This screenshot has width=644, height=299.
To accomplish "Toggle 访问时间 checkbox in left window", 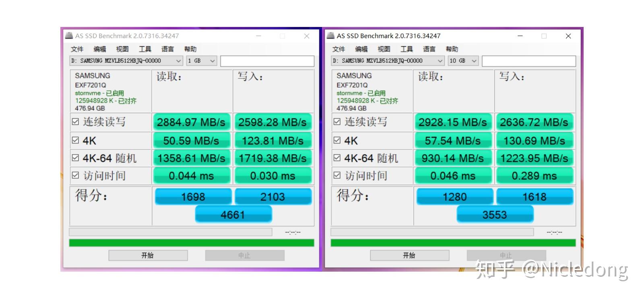I will [75, 175].
